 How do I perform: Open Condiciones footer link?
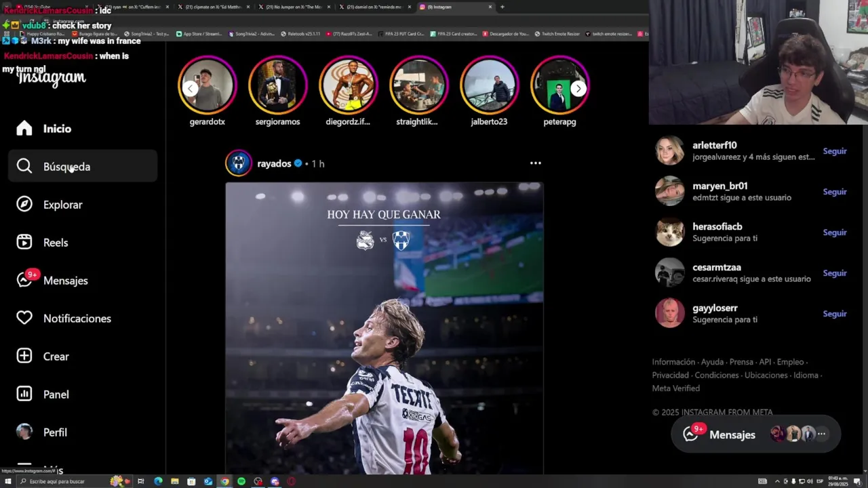tap(717, 375)
